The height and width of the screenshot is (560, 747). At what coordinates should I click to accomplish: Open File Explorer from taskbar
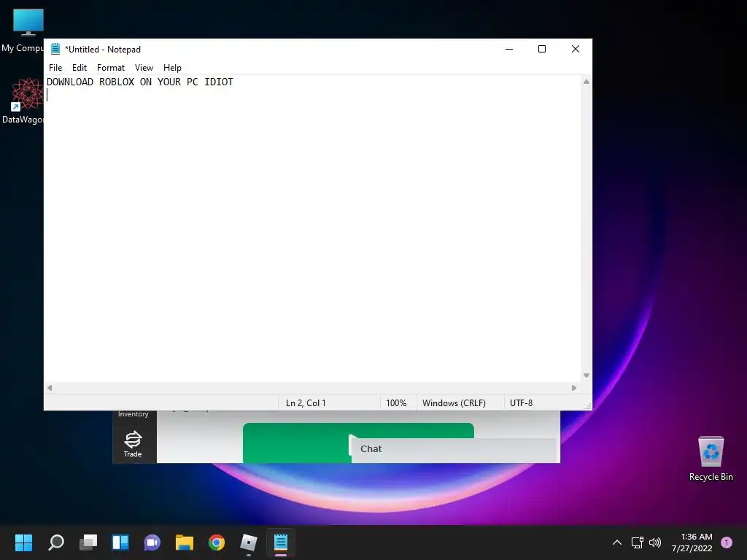(x=185, y=542)
